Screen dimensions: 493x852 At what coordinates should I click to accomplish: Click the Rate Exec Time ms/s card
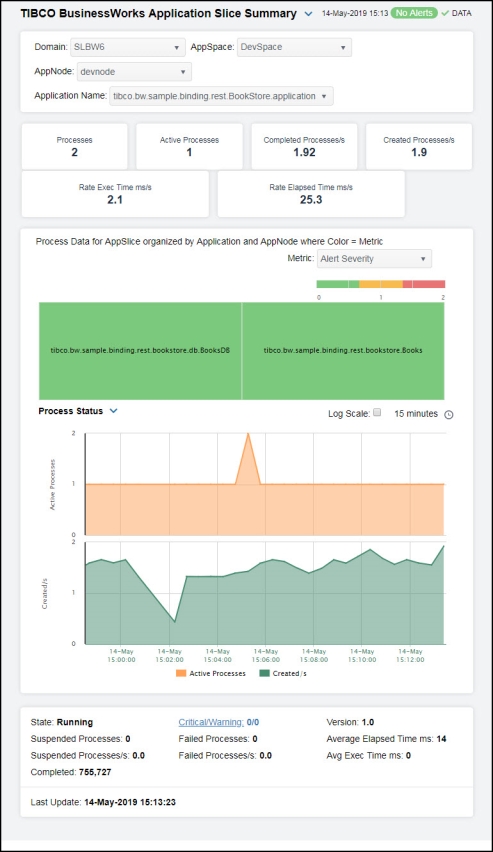(x=115, y=193)
